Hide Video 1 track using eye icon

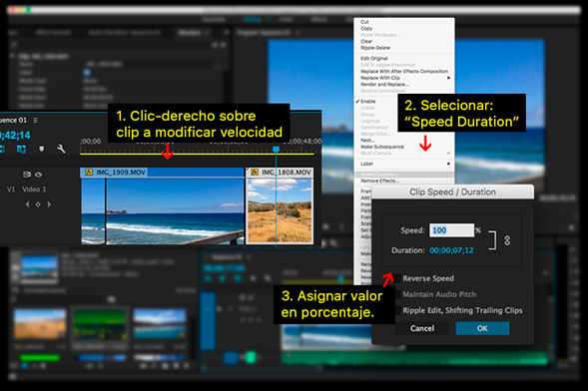(38, 175)
